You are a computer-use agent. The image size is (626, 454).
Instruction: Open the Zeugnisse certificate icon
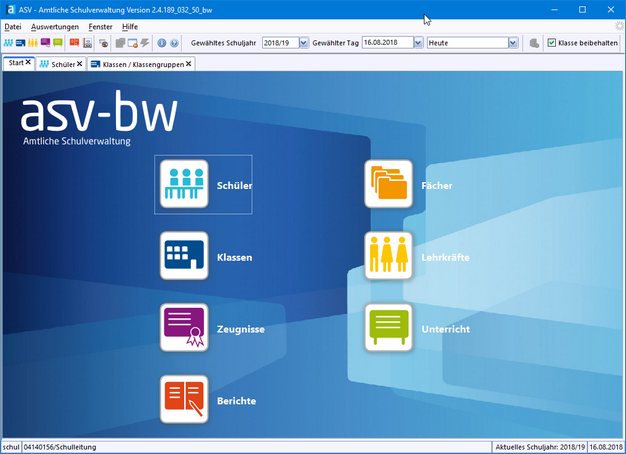pos(184,328)
